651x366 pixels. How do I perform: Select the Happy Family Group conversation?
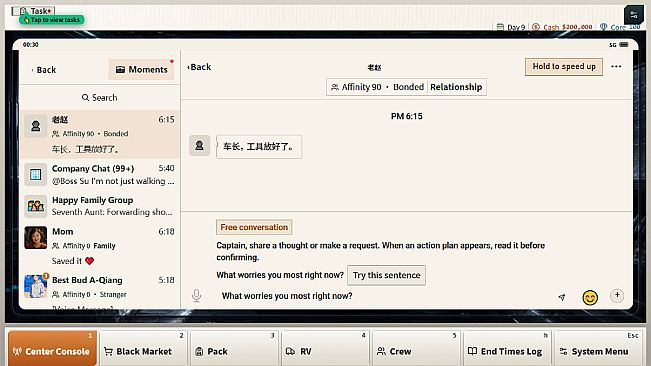pos(100,206)
